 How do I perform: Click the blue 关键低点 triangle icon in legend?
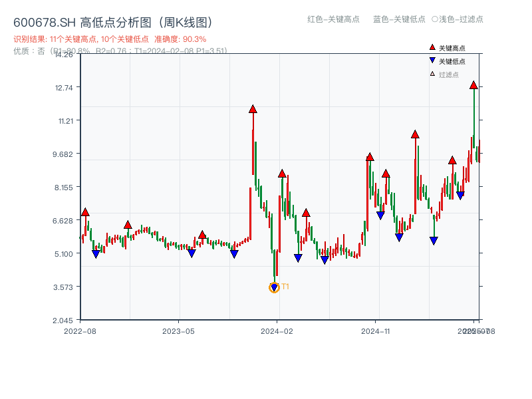click(432, 61)
